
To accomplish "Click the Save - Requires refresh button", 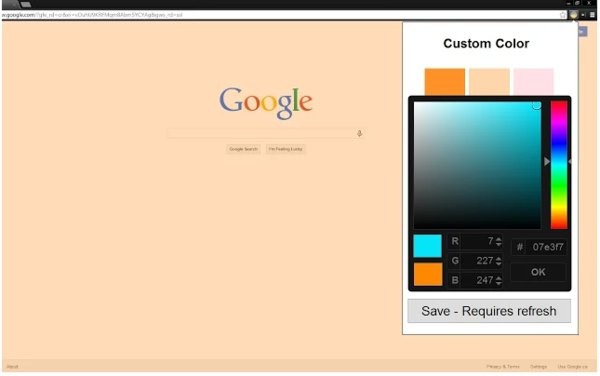I will [x=489, y=311].
